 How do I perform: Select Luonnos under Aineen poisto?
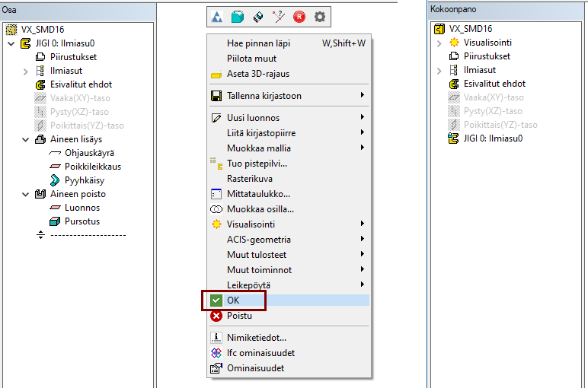(82, 208)
